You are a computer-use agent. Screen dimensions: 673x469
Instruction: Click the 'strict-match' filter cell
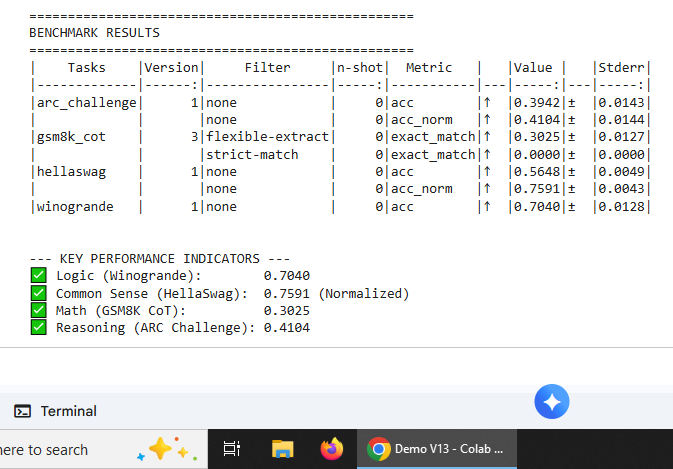pyautogui.click(x=252, y=154)
